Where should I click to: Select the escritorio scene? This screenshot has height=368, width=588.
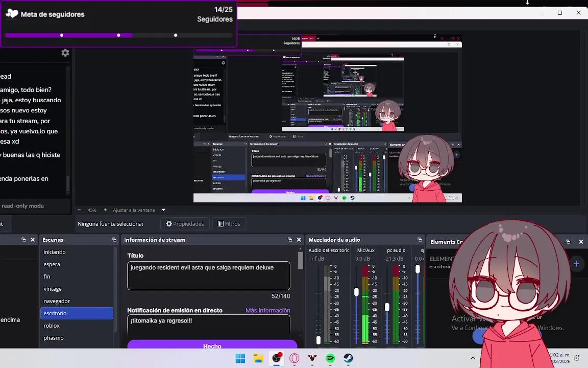pyautogui.click(x=77, y=313)
